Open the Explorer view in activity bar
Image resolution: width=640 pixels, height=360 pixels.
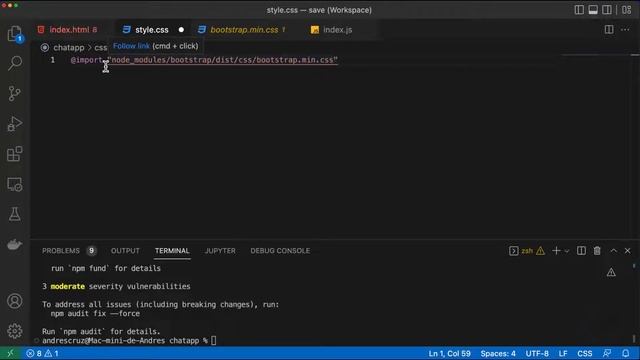click(x=15, y=33)
